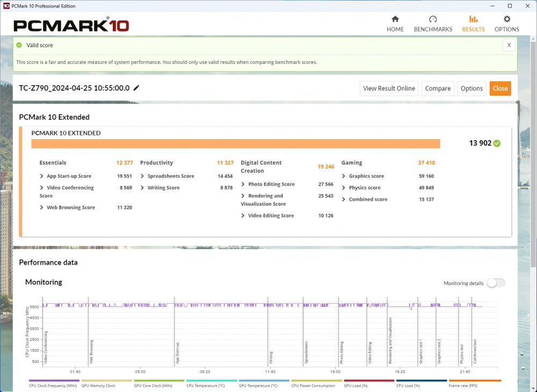
Task: Click Digital Content Creation score 19 246
Action: tap(326, 166)
